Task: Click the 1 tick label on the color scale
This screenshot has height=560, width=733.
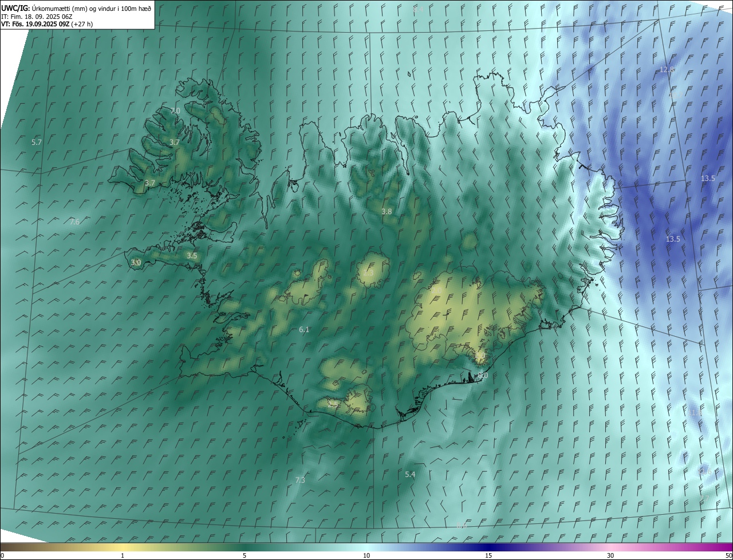Action: point(123,555)
